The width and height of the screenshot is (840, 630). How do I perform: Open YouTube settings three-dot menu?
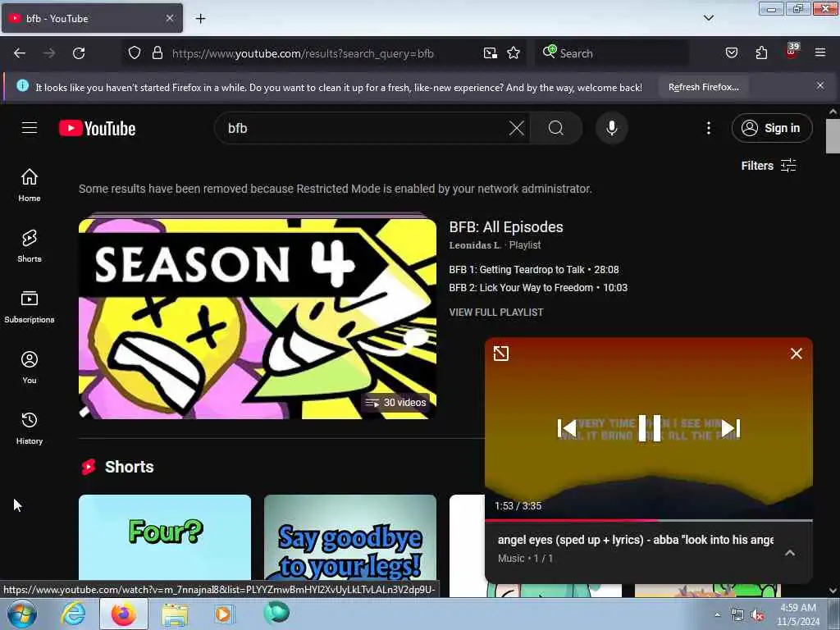click(708, 128)
